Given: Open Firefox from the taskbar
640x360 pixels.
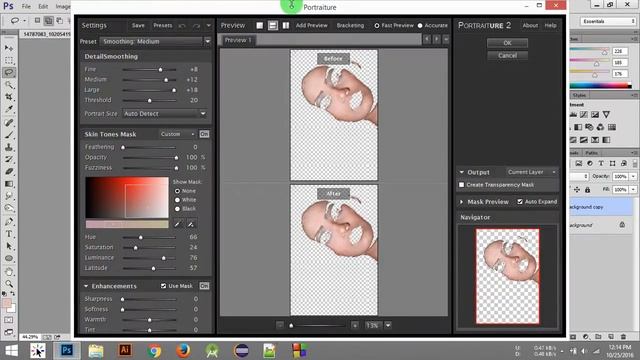Looking at the screenshot, I should (x=183, y=351).
